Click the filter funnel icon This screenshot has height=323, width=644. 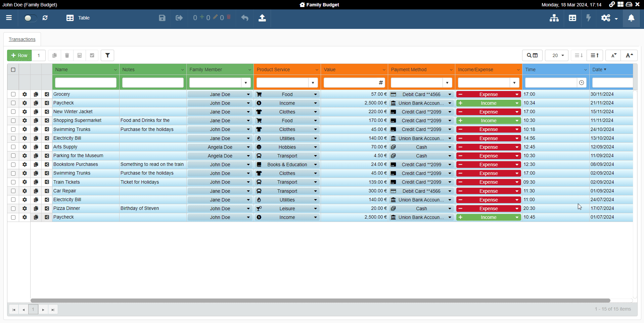click(107, 55)
